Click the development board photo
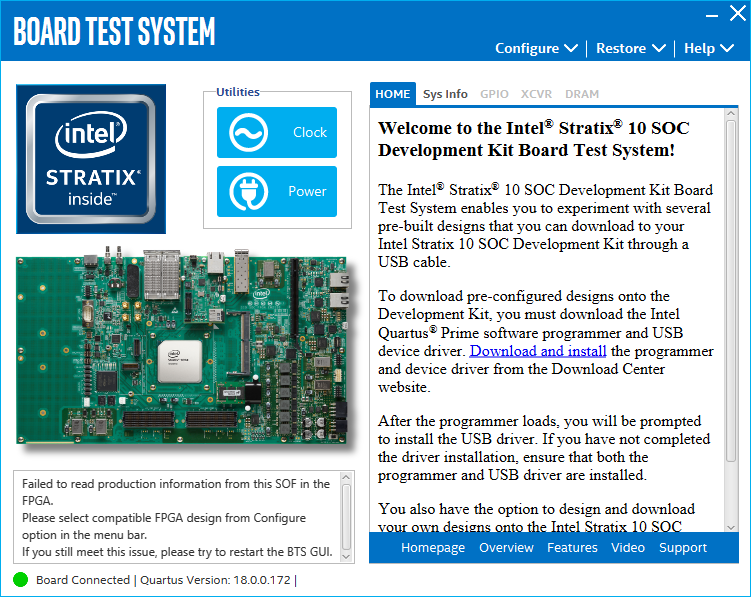This screenshot has width=751, height=597. point(183,347)
